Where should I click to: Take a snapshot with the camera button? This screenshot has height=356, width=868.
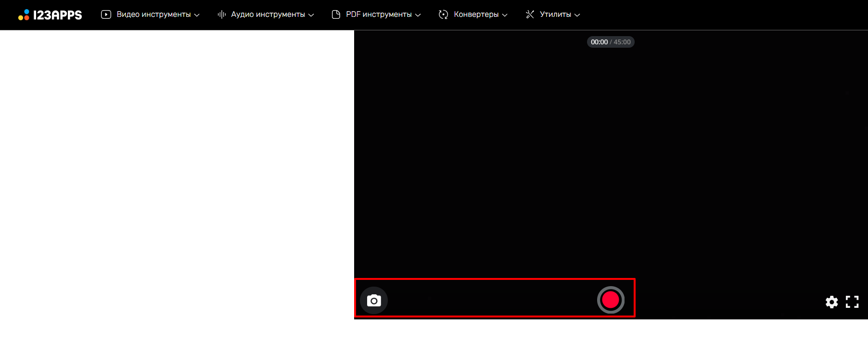coord(374,301)
